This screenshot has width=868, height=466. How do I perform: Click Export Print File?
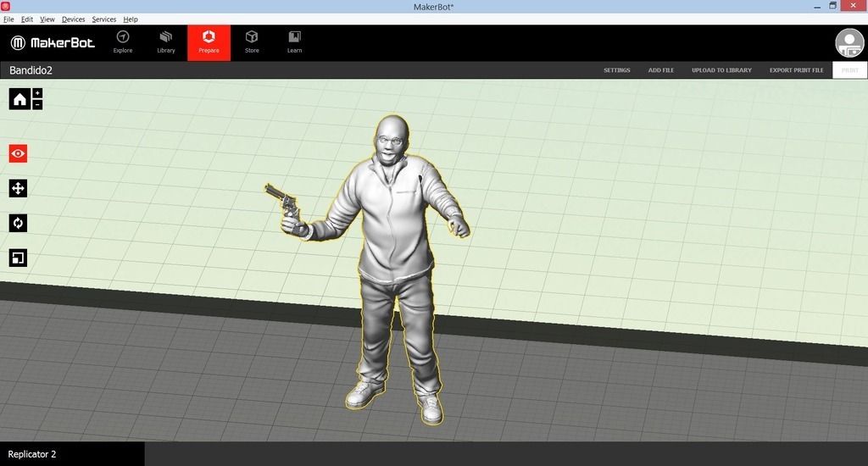[x=796, y=70]
